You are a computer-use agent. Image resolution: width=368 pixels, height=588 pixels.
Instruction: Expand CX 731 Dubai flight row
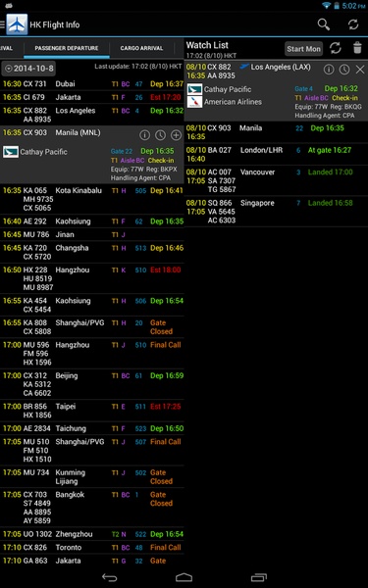click(x=92, y=84)
